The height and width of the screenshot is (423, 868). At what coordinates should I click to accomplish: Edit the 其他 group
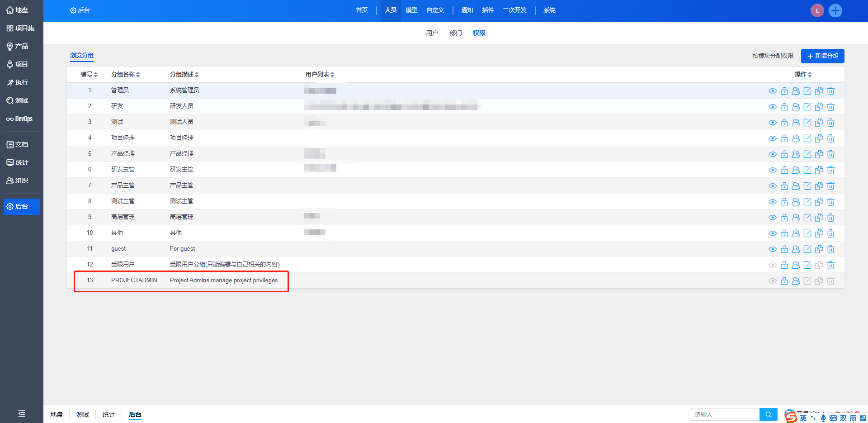(807, 233)
